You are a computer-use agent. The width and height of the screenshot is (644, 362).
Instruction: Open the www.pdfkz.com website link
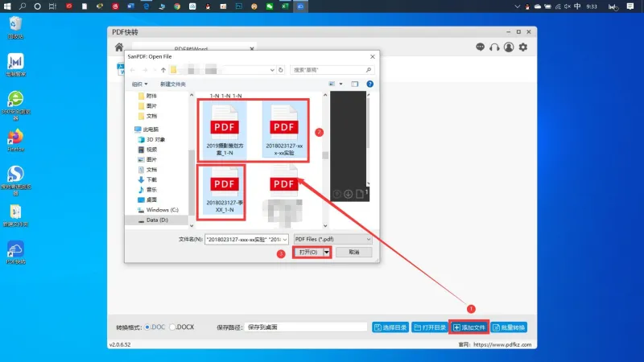[x=502, y=345]
